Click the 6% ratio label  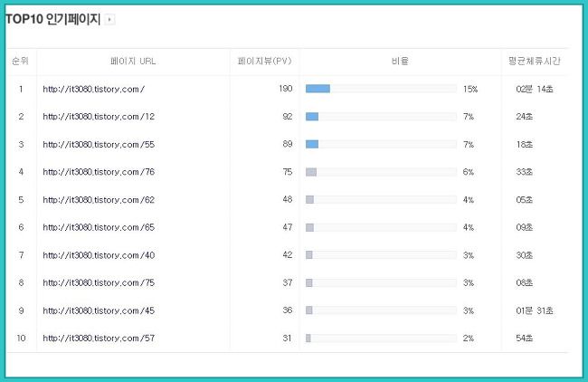point(469,172)
